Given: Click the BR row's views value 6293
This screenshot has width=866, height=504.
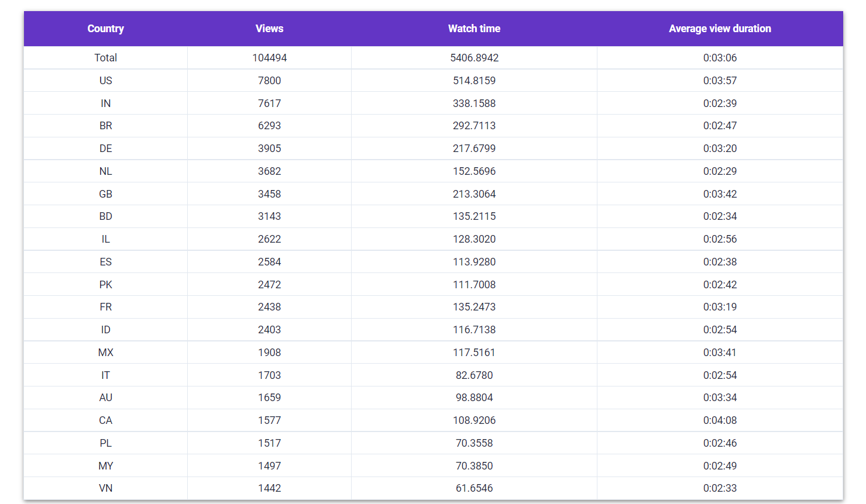Looking at the screenshot, I should [269, 126].
